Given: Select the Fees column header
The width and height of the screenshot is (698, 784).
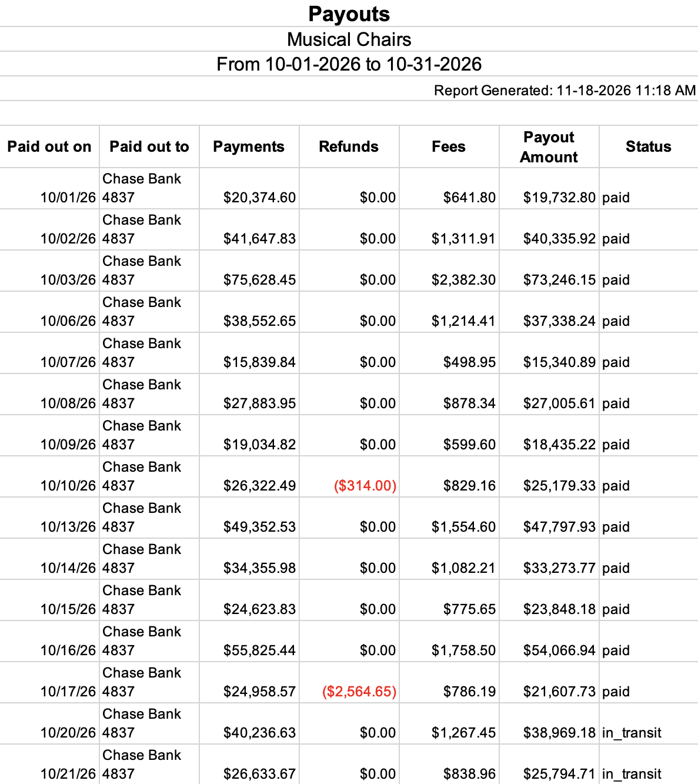Looking at the screenshot, I should click(449, 146).
